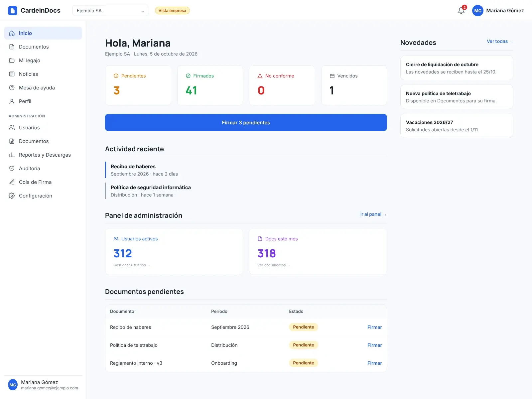
Task: Click the Auditoría shield icon
Action: (12, 169)
